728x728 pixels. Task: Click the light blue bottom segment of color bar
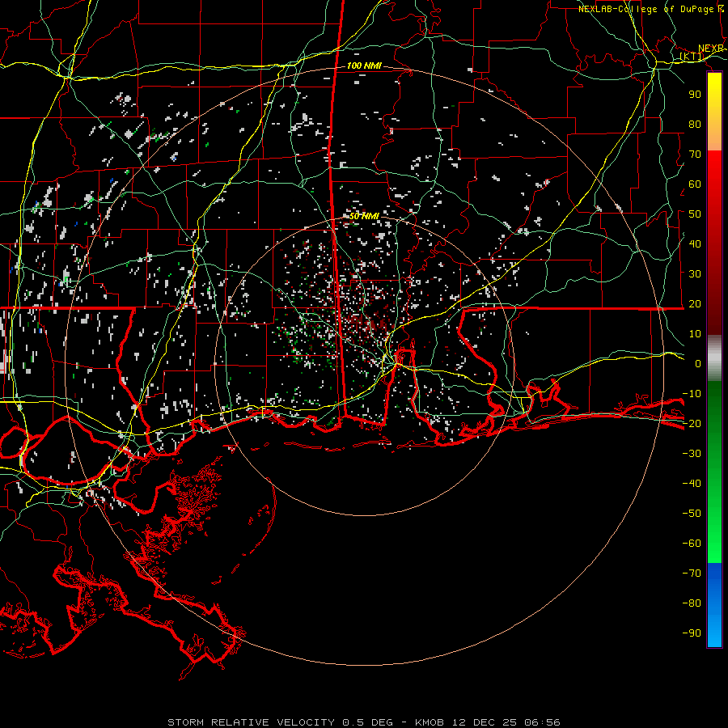pyautogui.click(x=714, y=629)
